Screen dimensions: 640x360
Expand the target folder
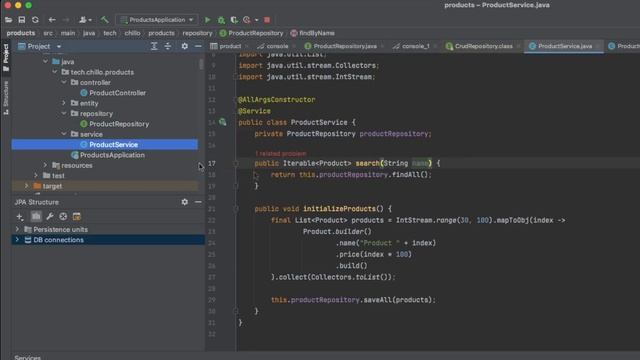[27, 186]
